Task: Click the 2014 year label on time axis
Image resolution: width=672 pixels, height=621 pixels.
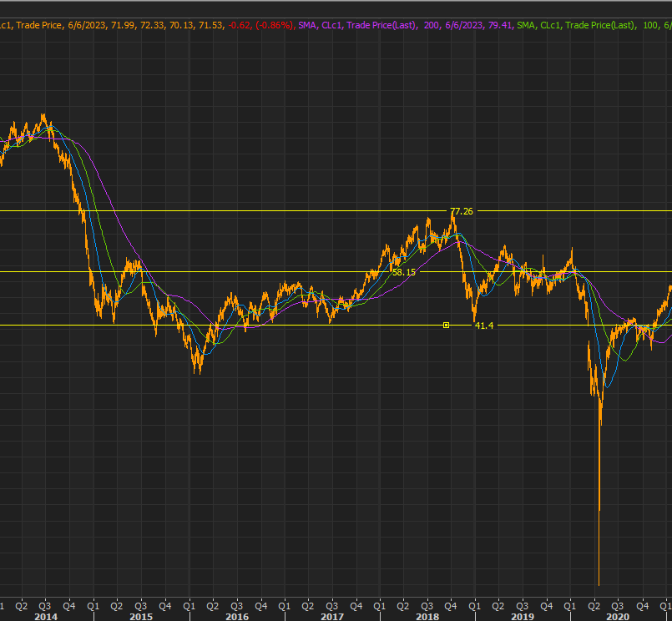Action: pyautogui.click(x=46, y=617)
